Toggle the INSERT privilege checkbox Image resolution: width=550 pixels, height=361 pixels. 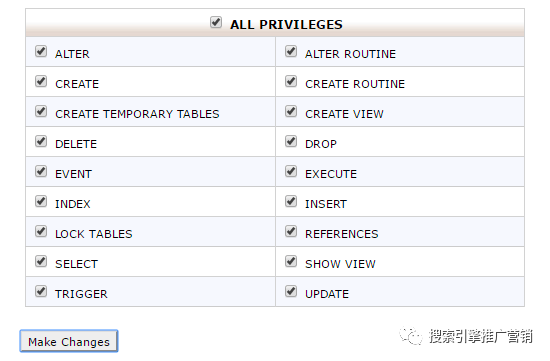(x=291, y=201)
